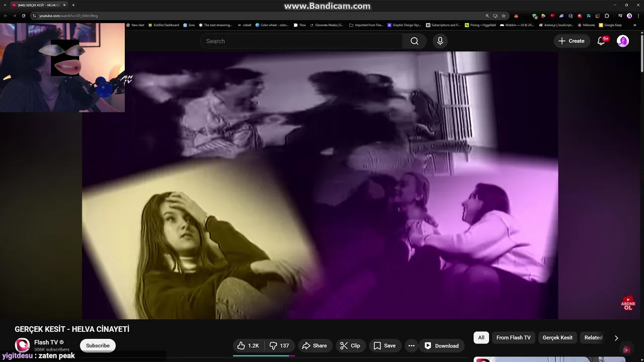Open the cobalt bookmark
This screenshot has width=644, height=362.
(x=245, y=25)
